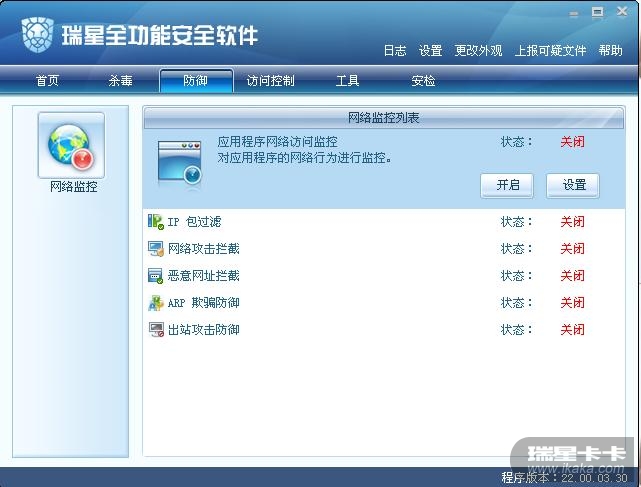Click the 应用程序网络访问监控 window icon

179,165
